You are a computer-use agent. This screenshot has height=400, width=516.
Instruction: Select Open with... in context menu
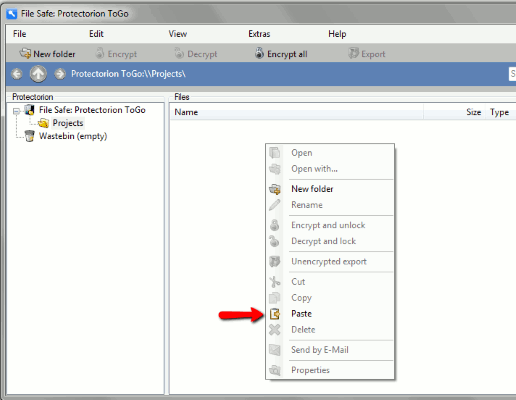pyautogui.click(x=330, y=169)
